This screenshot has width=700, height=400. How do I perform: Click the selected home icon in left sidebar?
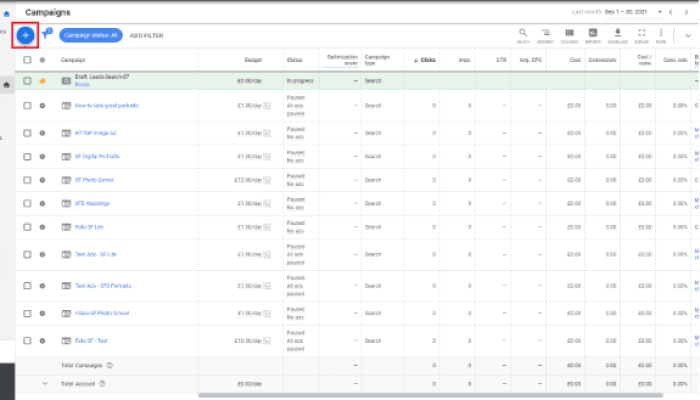[7, 85]
